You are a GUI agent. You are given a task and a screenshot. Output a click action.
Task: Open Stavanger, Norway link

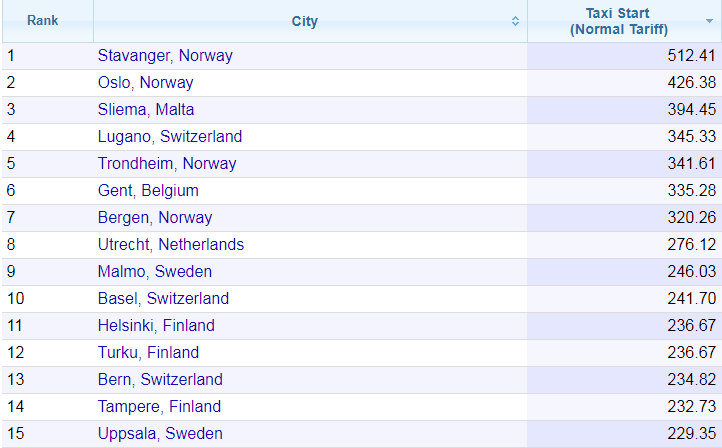pyautogui.click(x=165, y=56)
